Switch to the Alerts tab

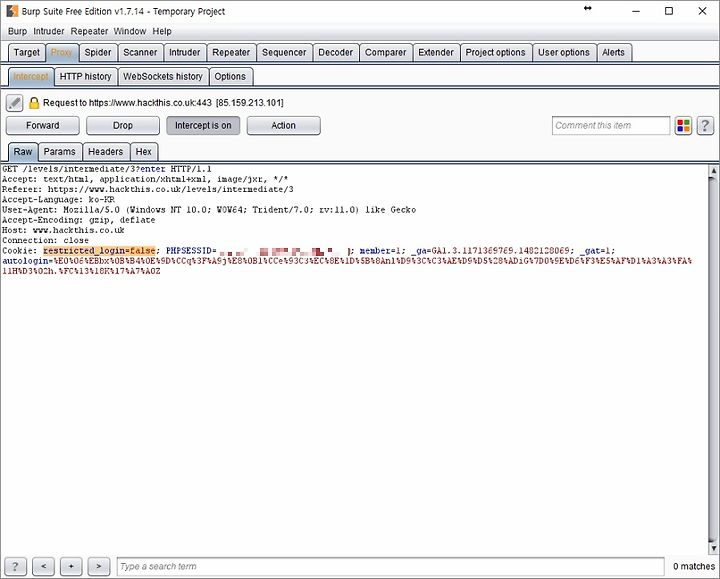[613, 52]
